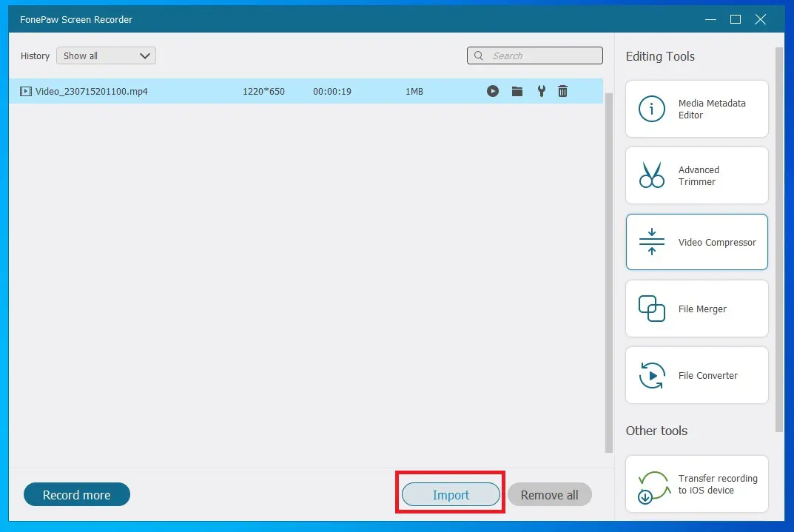Play the Video_230715201100.mp4 recording
Screen dimensions: 794x532
[x=493, y=91]
